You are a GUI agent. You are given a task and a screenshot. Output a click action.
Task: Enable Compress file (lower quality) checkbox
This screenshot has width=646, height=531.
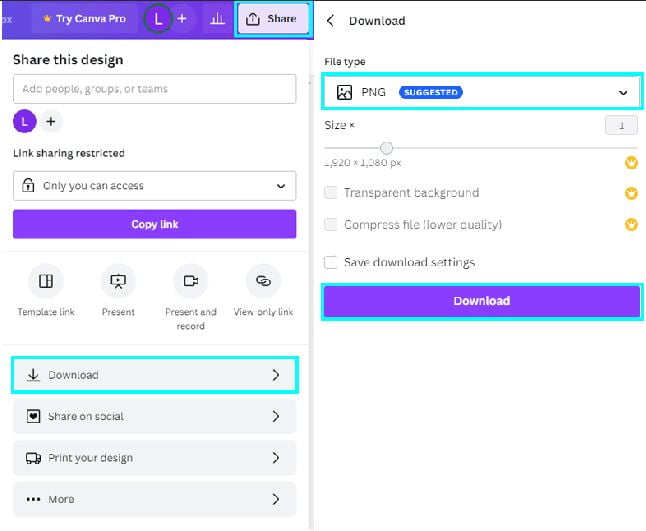pyautogui.click(x=330, y=225)
